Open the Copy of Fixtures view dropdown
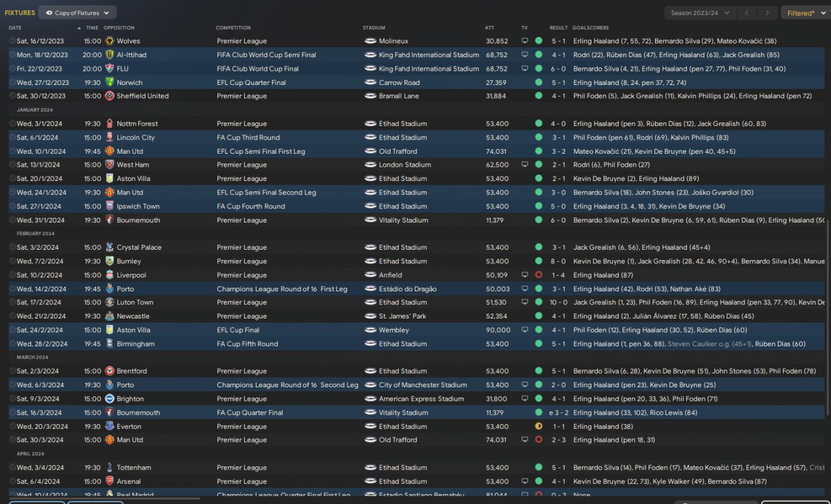This screenshot has height=504, width=831. coord(77,12)
